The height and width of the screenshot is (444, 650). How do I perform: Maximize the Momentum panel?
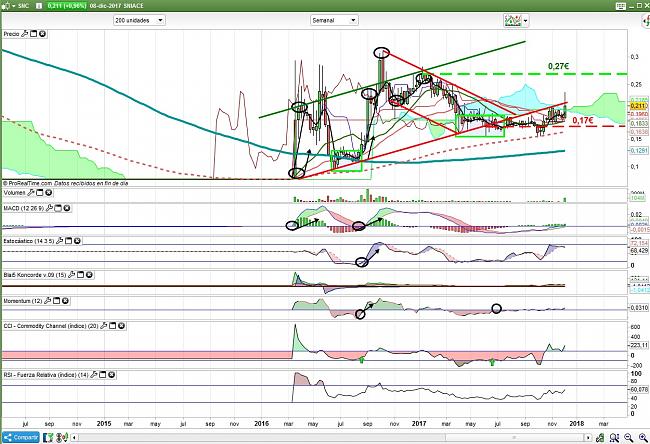(x=56, y=301)
